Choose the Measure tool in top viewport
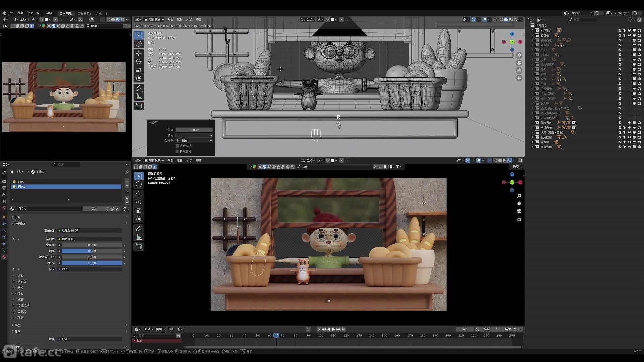Image resolution: width=644 pixels, height=362 pixels. point(139,97)
